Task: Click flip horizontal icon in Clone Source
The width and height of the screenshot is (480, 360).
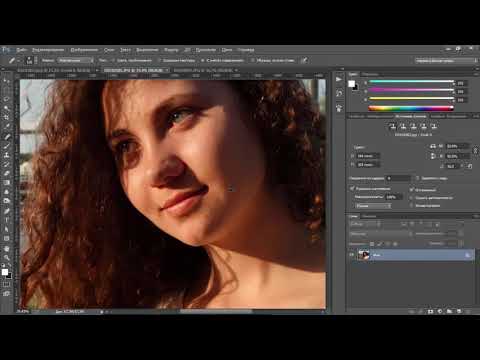Action: tap(433, 146)
